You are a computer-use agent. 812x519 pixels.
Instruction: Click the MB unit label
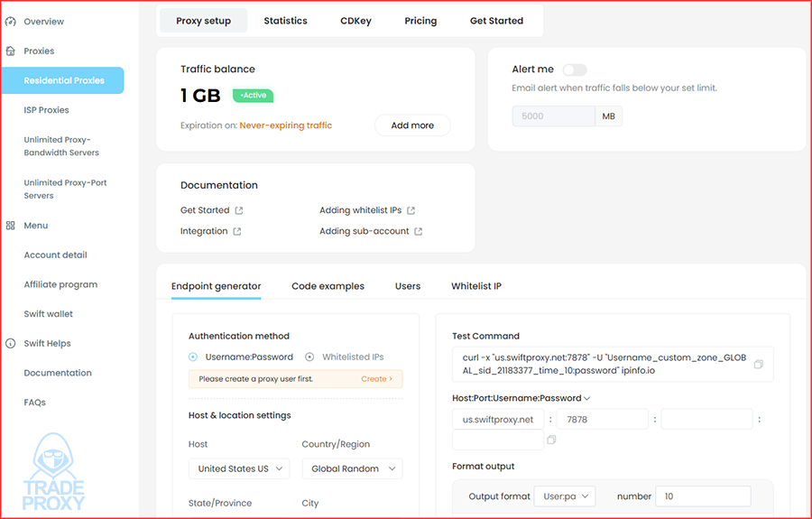[608, 116]
